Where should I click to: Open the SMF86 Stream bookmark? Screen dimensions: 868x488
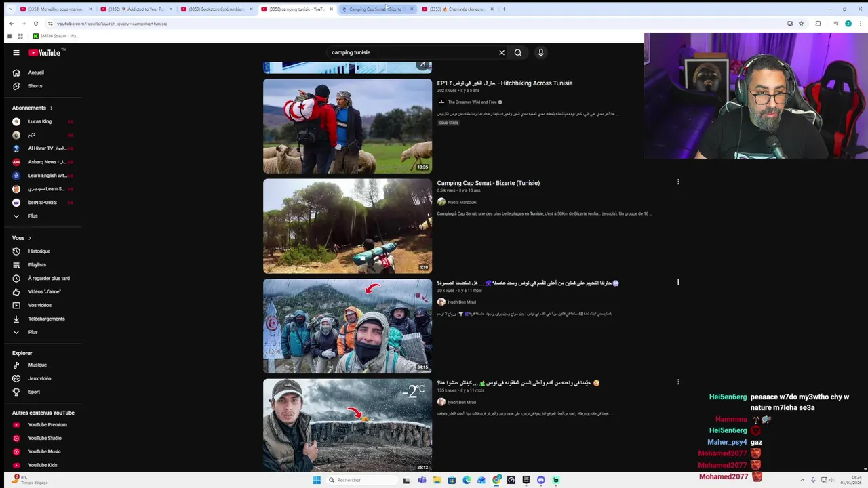click(56, 36)
